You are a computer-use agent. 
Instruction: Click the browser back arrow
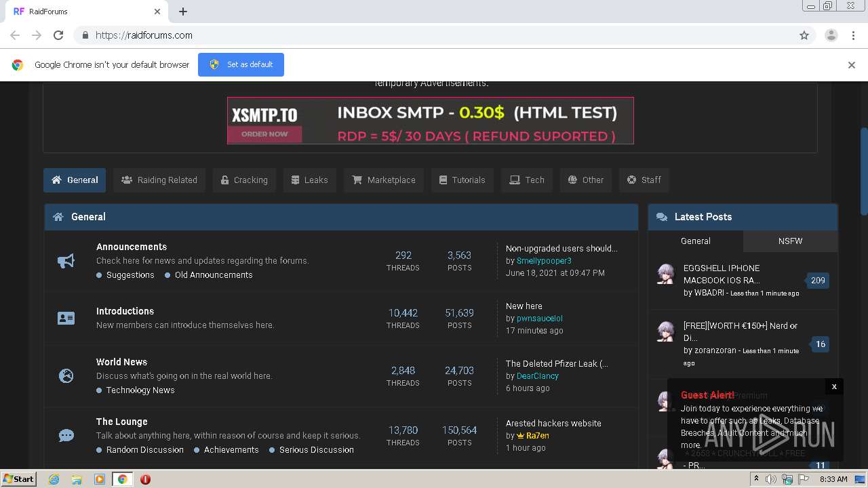(15, 35)
